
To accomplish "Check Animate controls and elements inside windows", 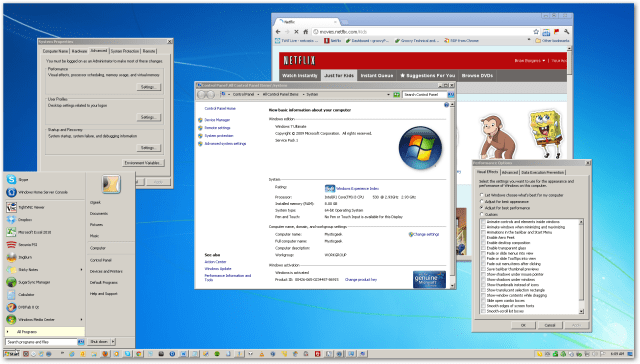I will [484, 222].
